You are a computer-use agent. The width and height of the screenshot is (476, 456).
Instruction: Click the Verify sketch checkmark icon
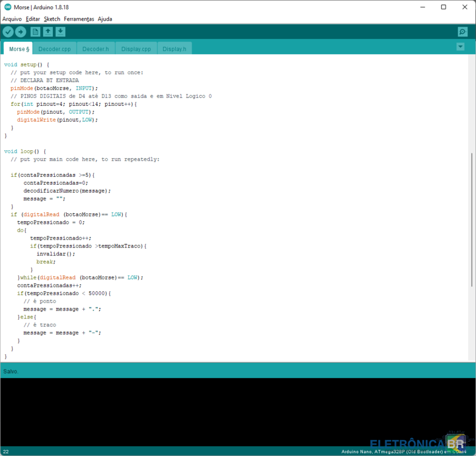click(8, 32)
